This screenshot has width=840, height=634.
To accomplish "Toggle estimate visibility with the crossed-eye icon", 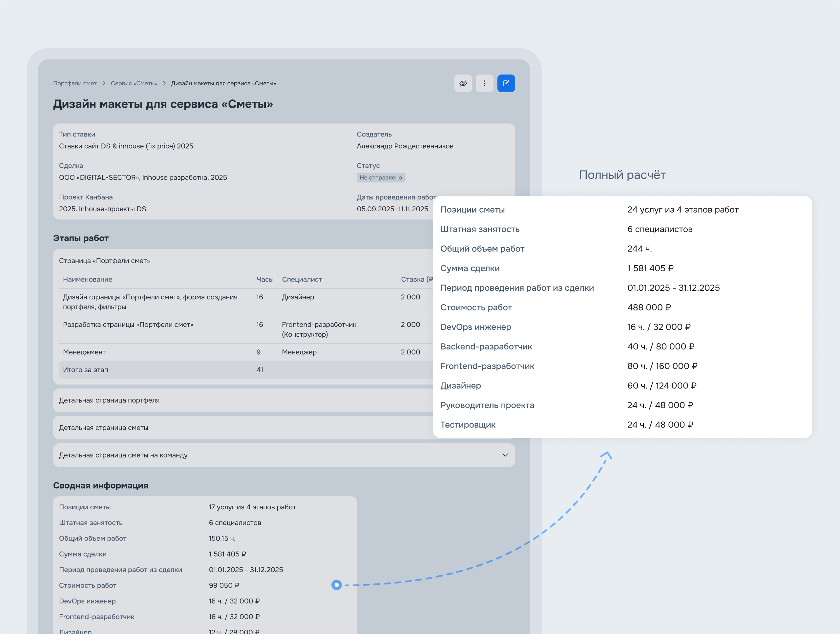I will pyautogui.click(x=463, y=83).
